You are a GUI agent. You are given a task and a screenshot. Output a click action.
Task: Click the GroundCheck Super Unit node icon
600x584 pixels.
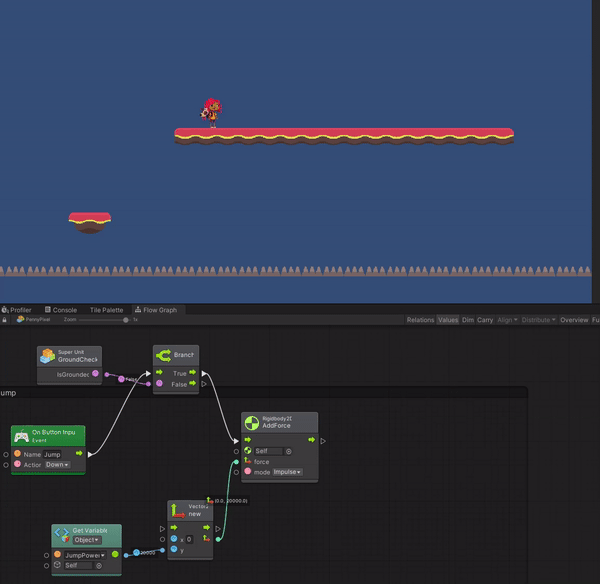click(x=47, y=356)
